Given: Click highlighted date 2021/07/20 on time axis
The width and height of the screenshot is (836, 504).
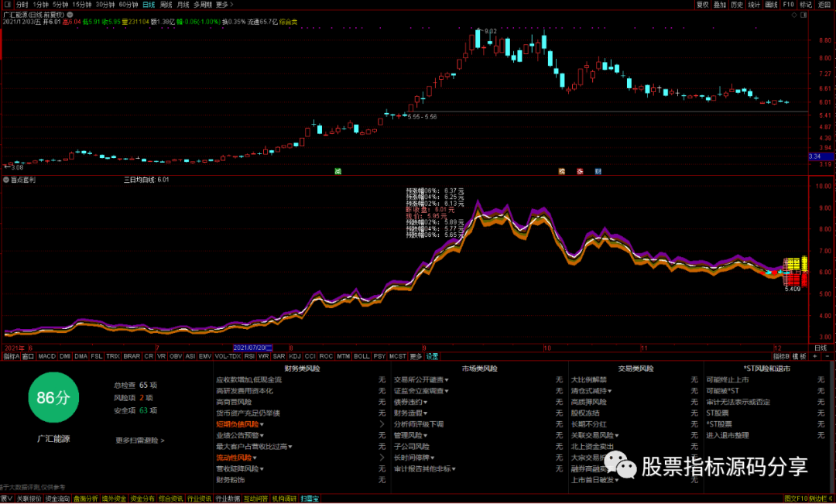Looking at the screenshot, I should pos(253,348).
